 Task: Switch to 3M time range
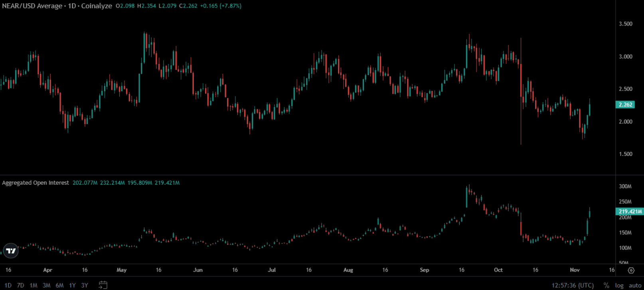[x=47, y=285]
